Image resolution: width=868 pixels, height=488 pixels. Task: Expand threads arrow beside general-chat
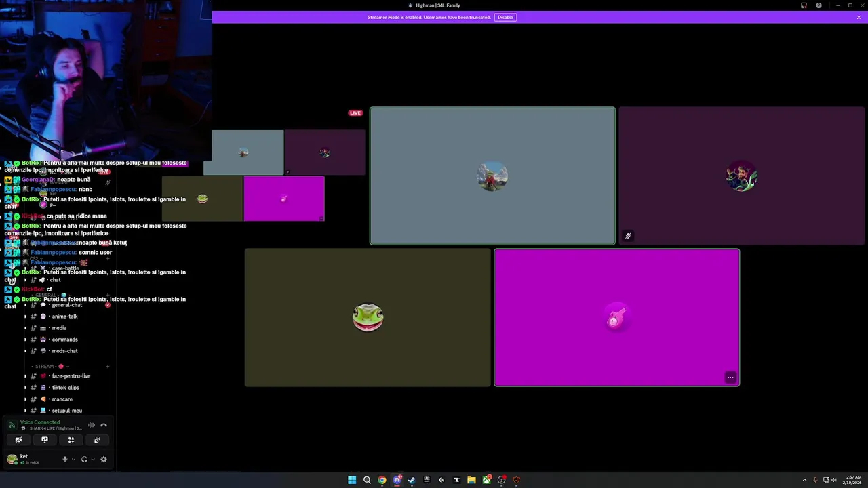click(26, 305)
